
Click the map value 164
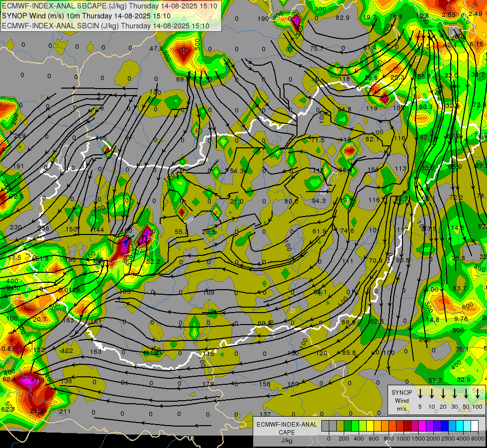[373, 169]
